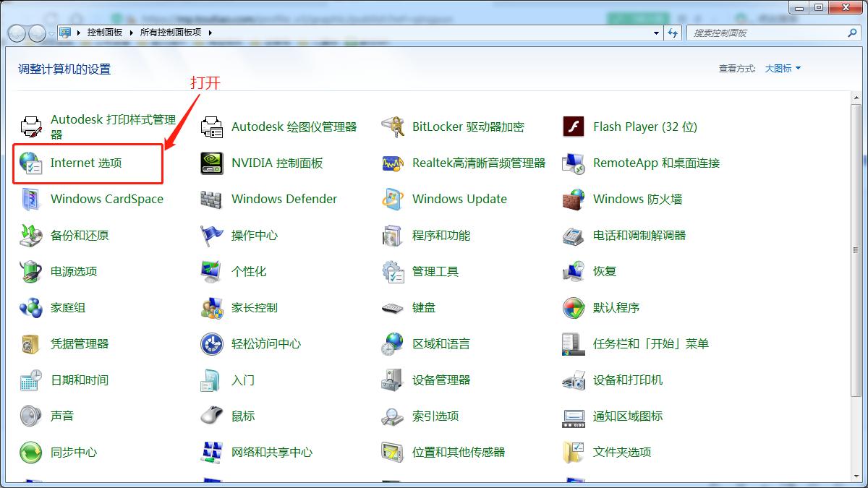Open the 文件夹选项 link
The width and height of the screenshot is (868, 488).
coord(622,453)
